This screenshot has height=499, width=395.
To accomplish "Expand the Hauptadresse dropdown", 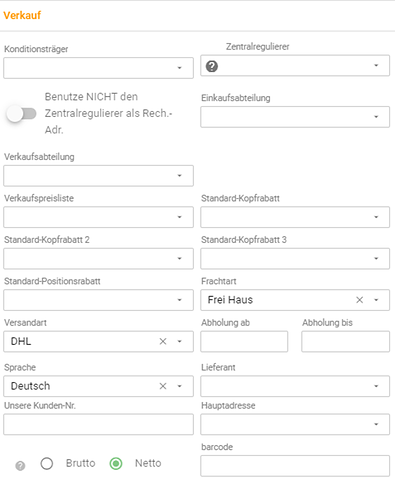I will coord(295,424).
